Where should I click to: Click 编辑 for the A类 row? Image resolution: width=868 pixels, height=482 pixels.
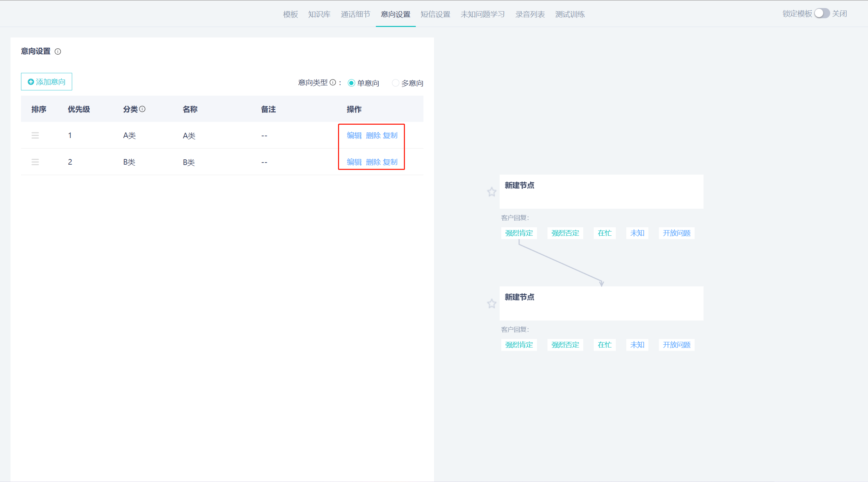coord(354,136)
